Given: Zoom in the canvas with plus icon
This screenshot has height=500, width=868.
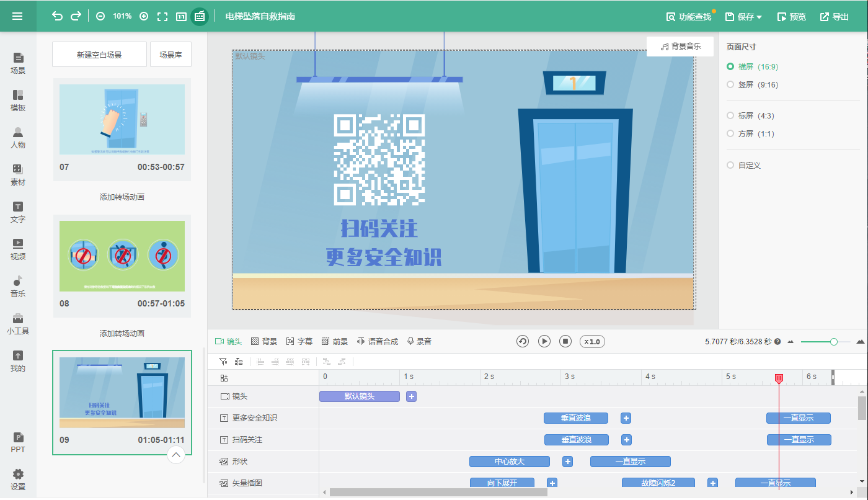Looking at the screenshot, I should [x=144, y=16].
